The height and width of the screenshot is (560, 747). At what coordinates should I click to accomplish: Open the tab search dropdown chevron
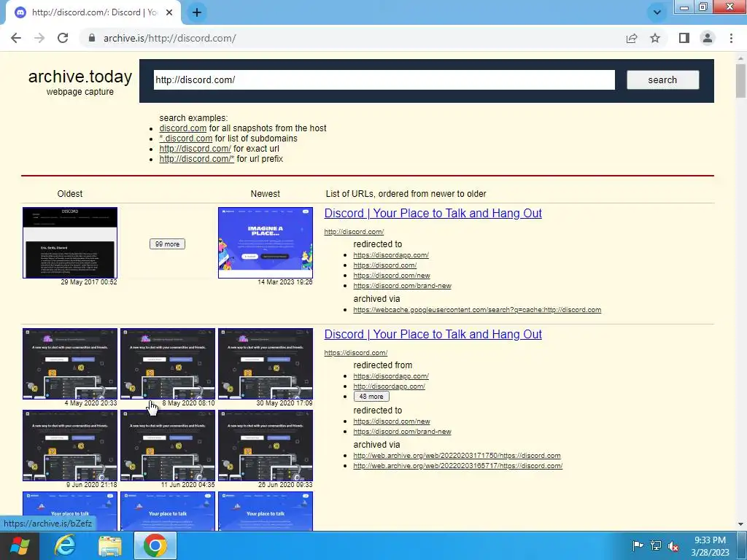(x=657, y=12)
